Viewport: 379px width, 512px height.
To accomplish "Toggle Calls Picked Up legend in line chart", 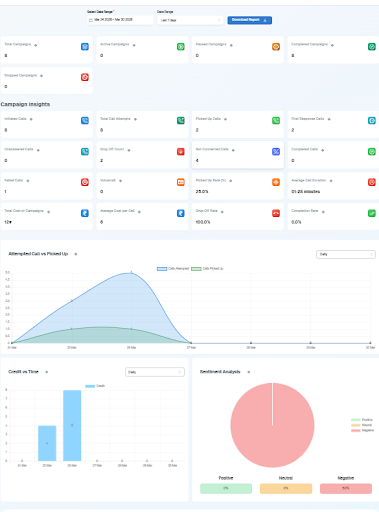I will click(x=207, y=269).
